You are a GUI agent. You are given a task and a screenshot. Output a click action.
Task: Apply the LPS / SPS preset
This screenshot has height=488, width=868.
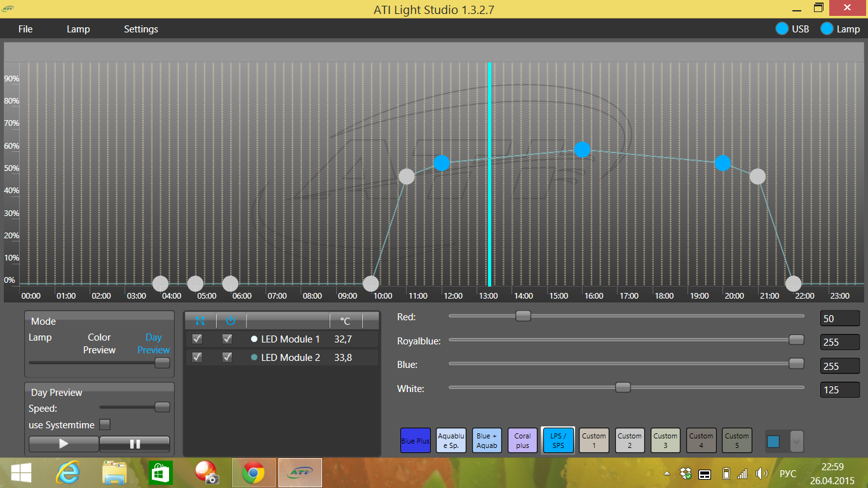pyautogui.click(x=558, y=440)
